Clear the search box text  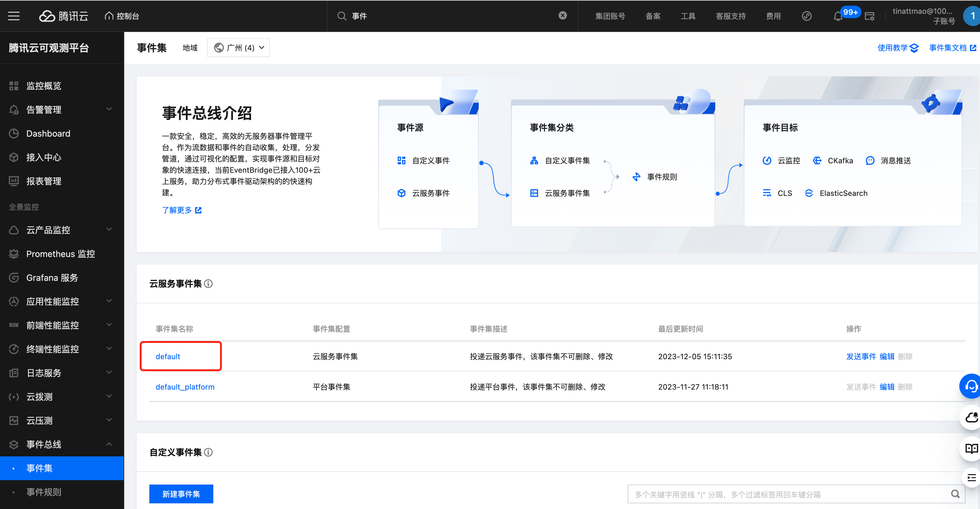click(x=562, y=16)
